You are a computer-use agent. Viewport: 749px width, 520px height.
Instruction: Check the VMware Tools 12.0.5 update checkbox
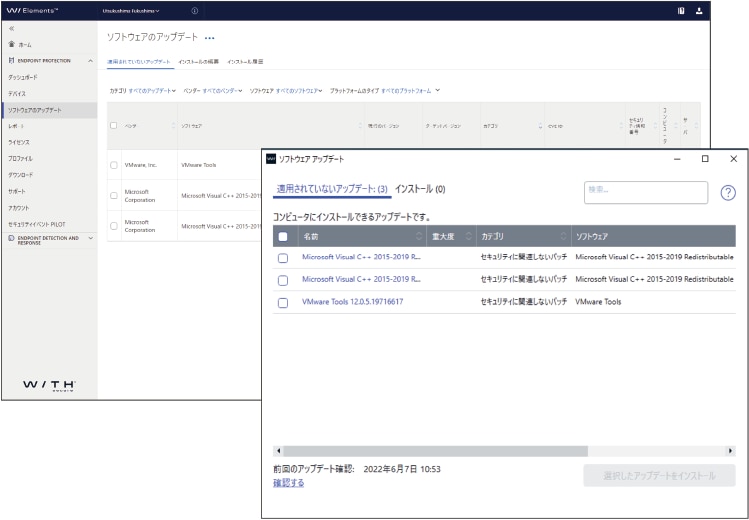[283, 302]
